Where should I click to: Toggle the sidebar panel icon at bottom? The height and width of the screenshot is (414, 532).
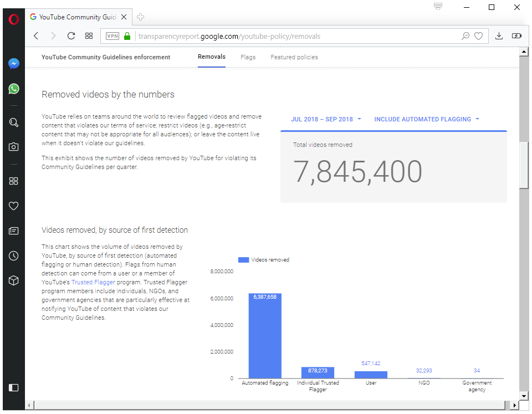point(13,387)
